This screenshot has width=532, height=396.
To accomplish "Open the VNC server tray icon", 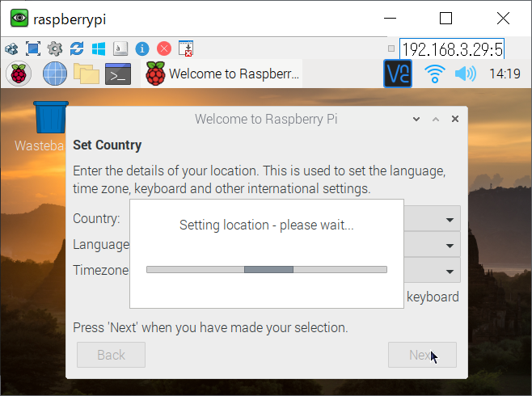I will point(398,74).
